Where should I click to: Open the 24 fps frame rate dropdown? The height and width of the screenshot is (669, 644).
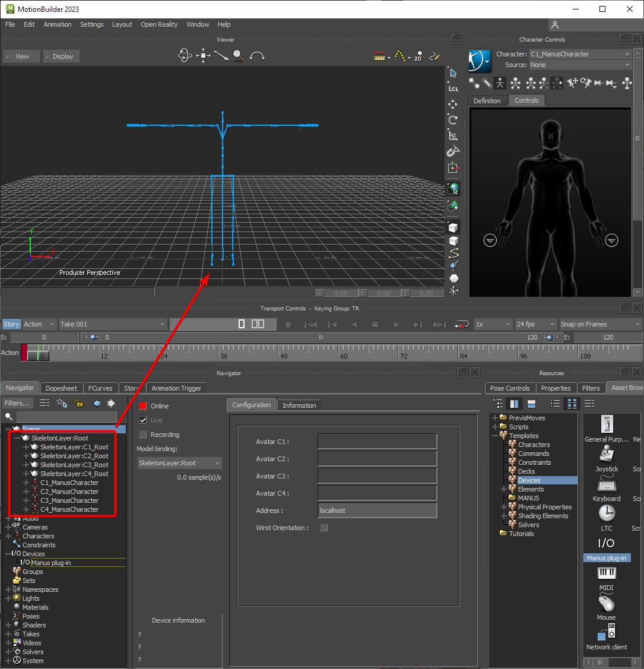point(536,324)
